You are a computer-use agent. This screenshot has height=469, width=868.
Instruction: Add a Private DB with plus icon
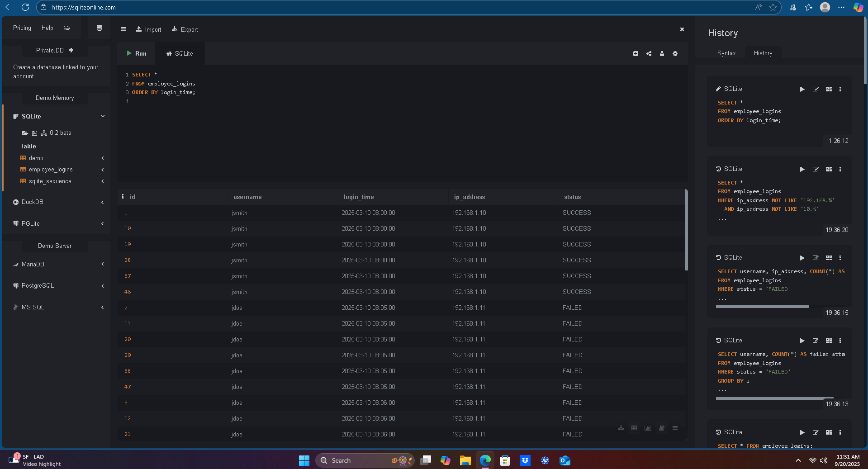[71, 50]
